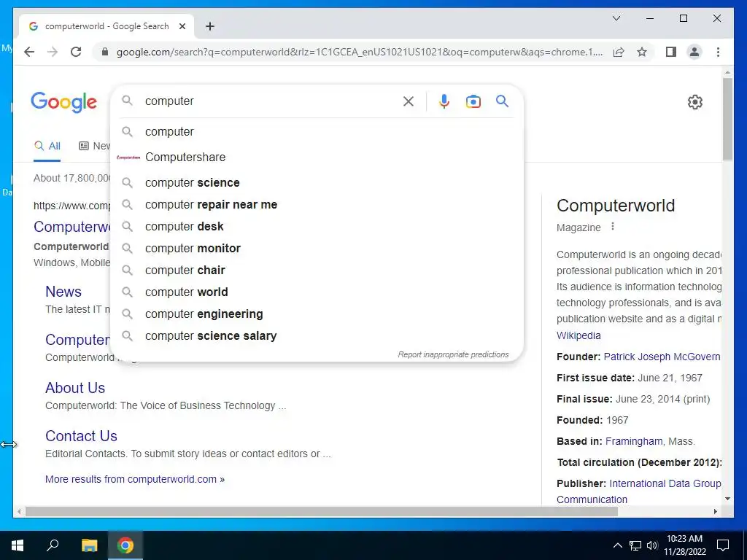Show hidden system tray icons
The height and width of the screenshot is (560, 747).
(617, 545)
